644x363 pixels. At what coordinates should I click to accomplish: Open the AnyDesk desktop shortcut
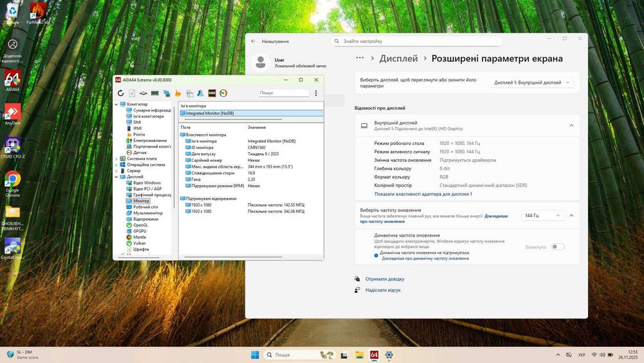tap(12, 114)
